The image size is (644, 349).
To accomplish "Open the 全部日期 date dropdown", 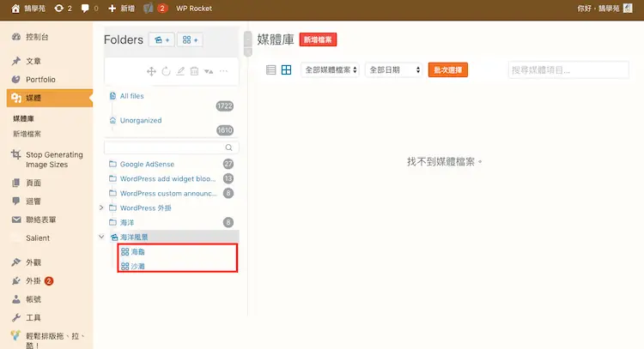I will point(393,70).
